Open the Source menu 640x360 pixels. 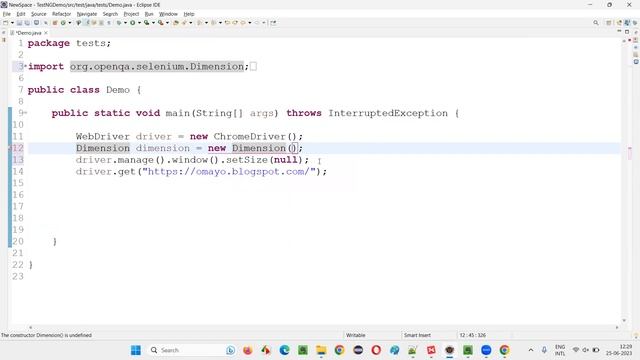(39, 14)
